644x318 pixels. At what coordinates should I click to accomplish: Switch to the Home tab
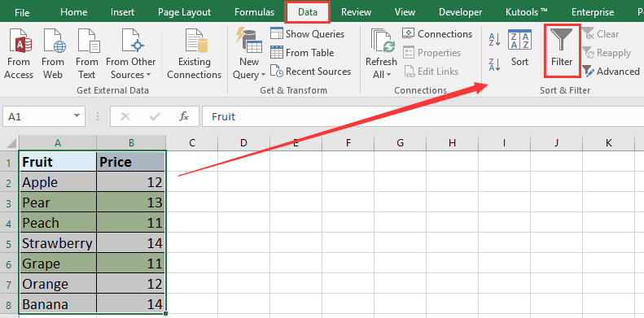(73, 12)
